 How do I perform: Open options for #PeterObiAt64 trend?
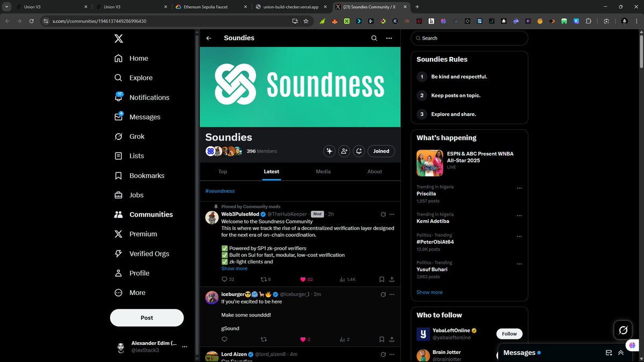tap(519, 236)
